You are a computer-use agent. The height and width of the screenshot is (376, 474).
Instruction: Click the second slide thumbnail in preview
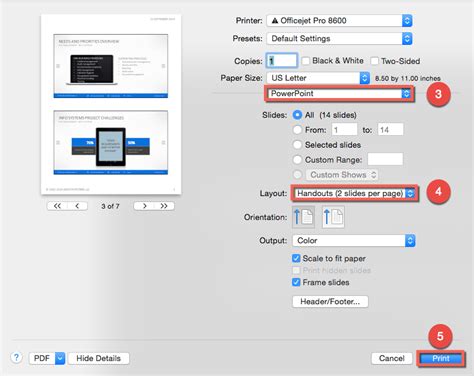[x=111, y=142]
